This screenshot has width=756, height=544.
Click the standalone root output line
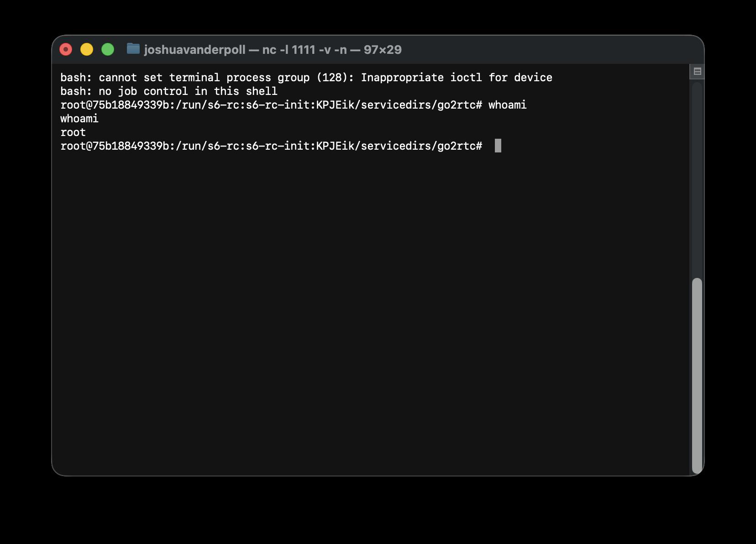(73, 132)
